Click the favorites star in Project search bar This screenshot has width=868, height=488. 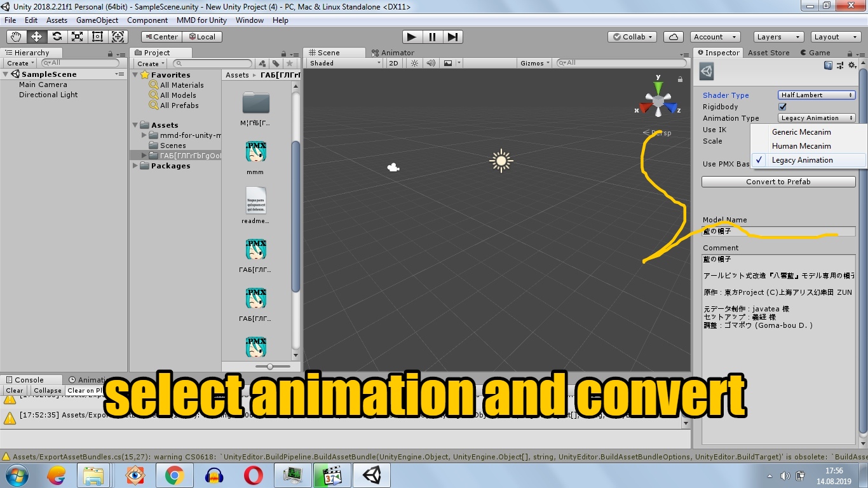[x=290, y=64]
